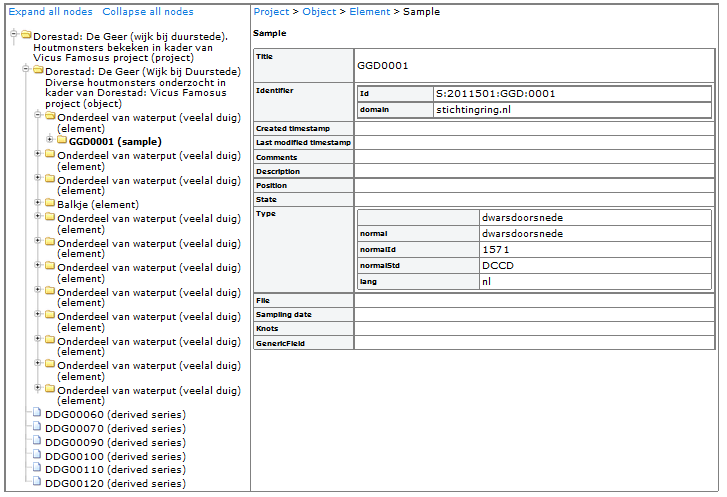Viewport: 727px width, 497px height.
Task: Click the Type field label
Action: tap(266, 213)
